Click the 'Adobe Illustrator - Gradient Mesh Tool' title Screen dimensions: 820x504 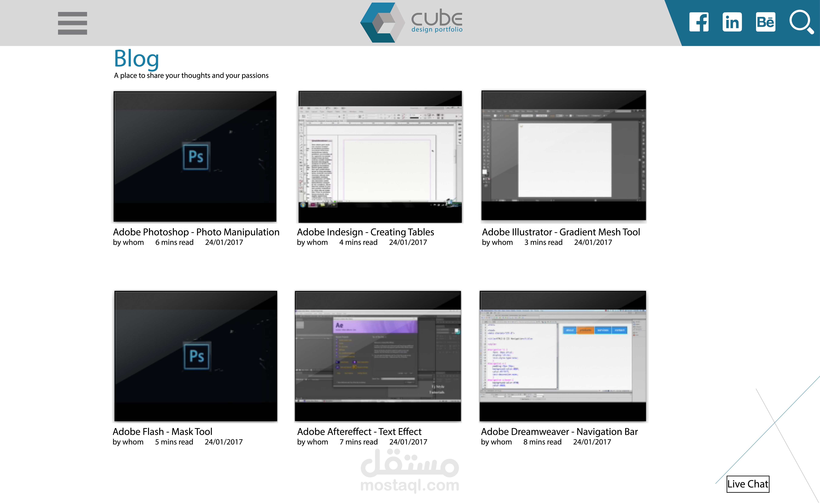(561, 232)
